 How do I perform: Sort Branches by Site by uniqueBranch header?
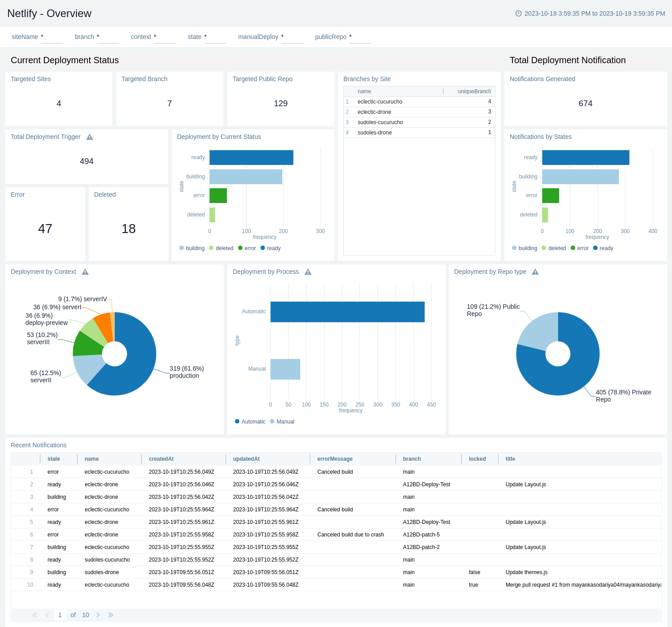(x=474, y=91)
